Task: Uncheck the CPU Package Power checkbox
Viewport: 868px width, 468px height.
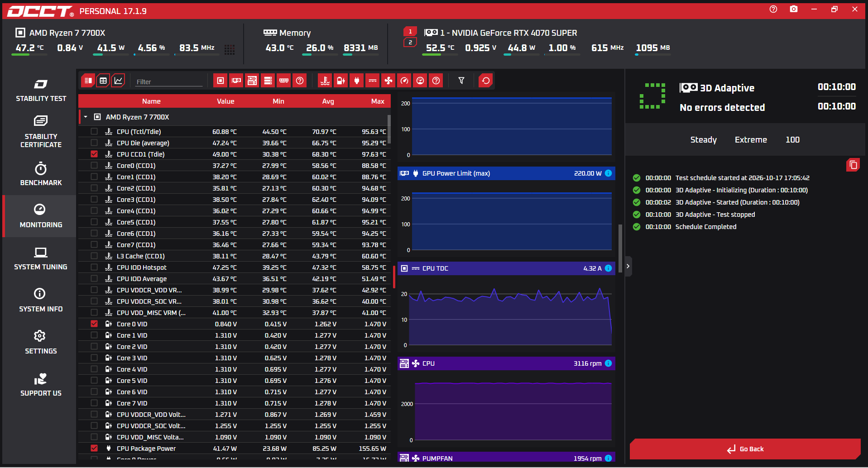Action: pyautogui.click(x=94, y=448)
